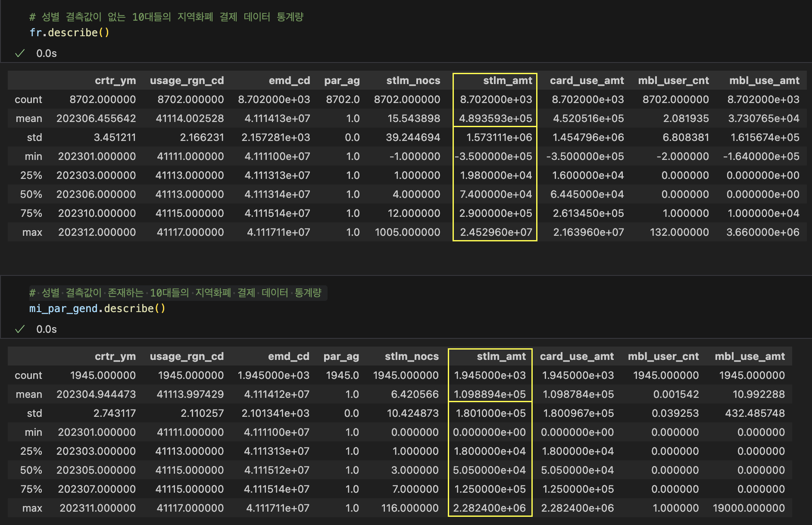The image size is (812, 525).
Task: Click the card_use_amt 75% value 1.250000e+05
Action: [578, 489]
